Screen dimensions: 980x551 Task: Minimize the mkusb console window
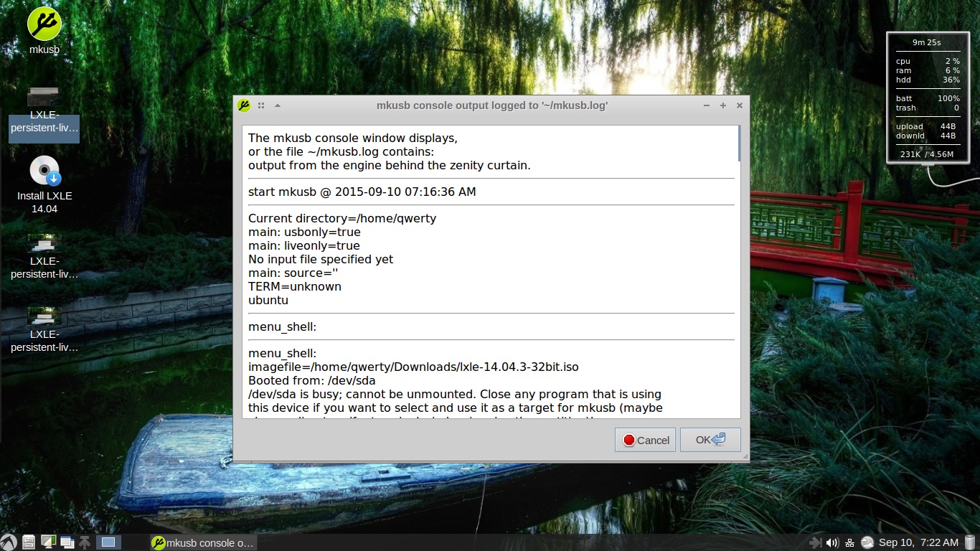[x=707, y=105]
